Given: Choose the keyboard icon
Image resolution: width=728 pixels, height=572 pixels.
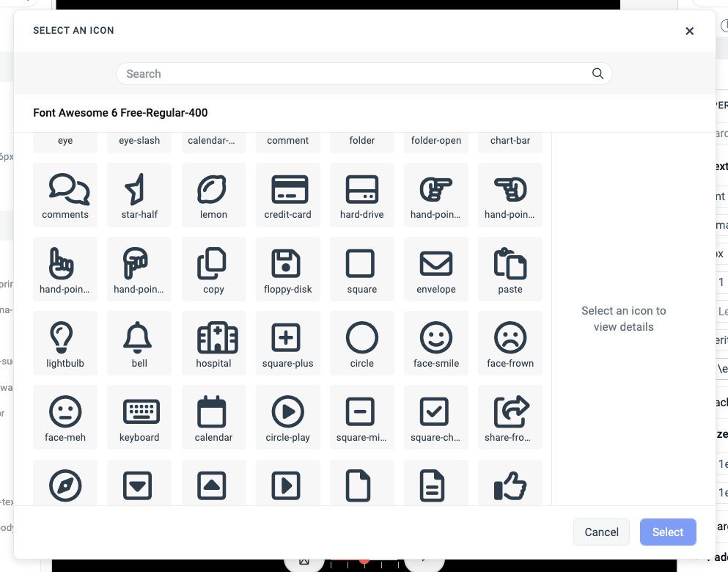Looking at the screenshot, I should point(139,417).
